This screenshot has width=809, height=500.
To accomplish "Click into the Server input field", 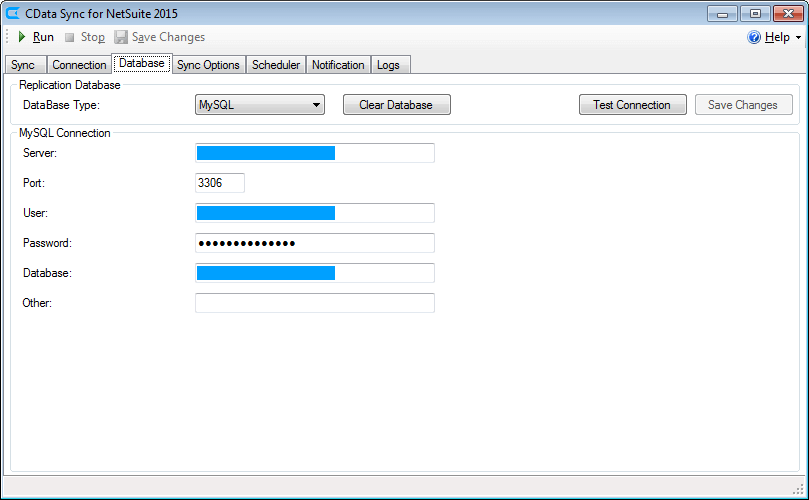I will 315,153.
